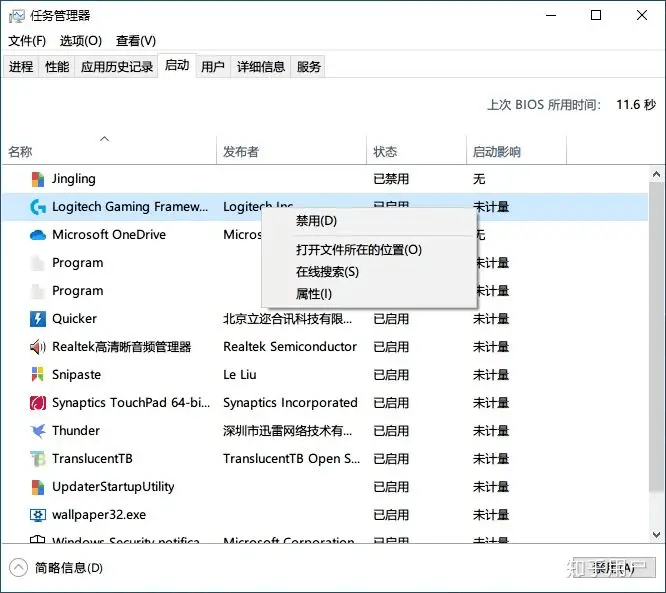Click the Task Manager title bar icon
Viewport: 666px width, 593px height.
(x=17, y=16)
